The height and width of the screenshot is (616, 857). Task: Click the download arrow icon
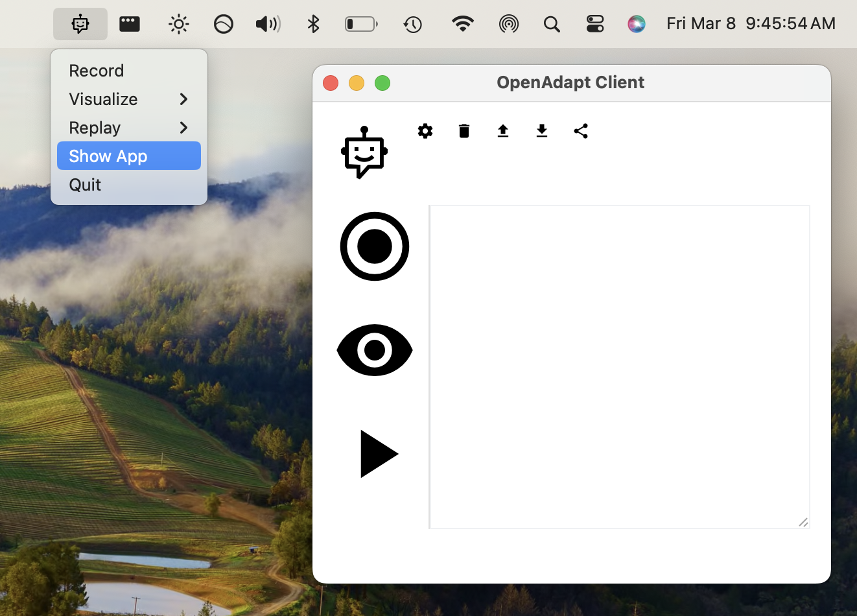click(x=542, y=131)
